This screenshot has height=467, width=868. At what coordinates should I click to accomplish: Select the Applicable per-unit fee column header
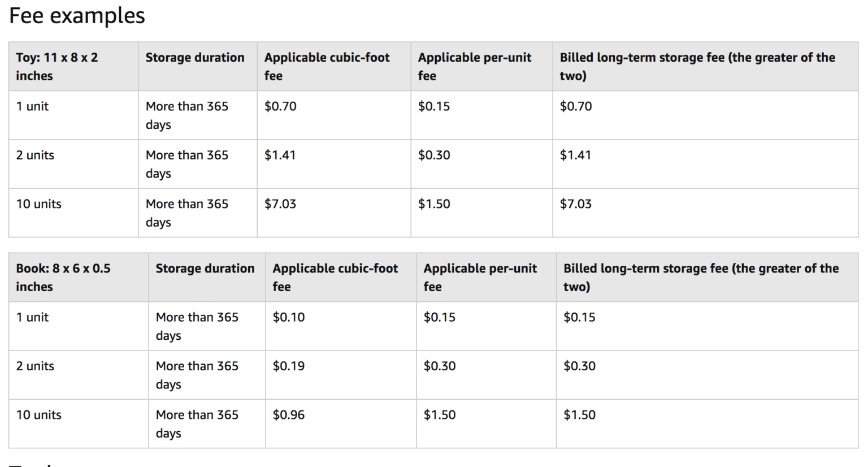(x=475, y=66)
